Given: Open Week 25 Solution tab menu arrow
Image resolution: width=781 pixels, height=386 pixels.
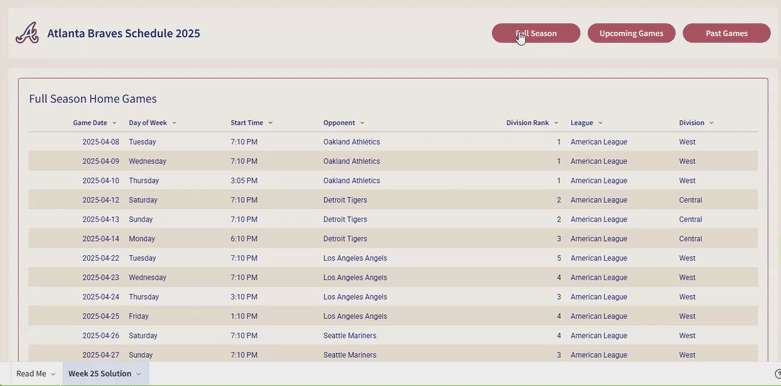Looking at the screenshot, I should pyautogui.click(x=138, y=374).
